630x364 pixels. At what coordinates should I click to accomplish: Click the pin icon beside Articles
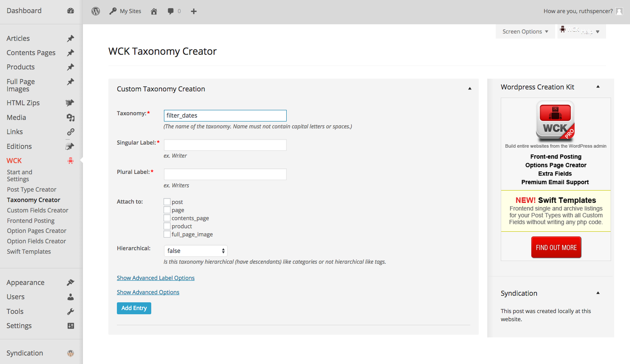click(x=71, y=39)
